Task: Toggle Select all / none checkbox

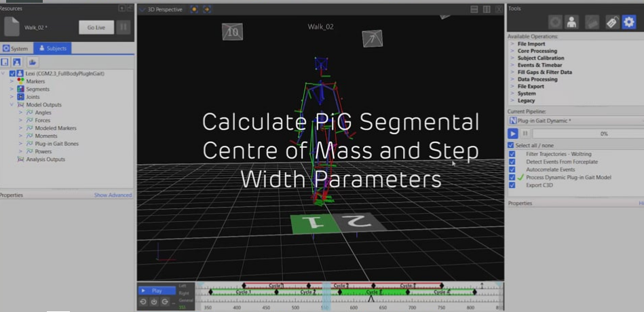Action: point(511,145)
